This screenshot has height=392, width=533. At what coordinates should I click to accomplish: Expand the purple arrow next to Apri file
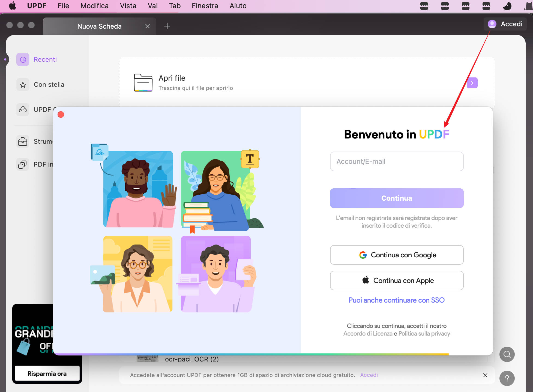click(472, 83)
